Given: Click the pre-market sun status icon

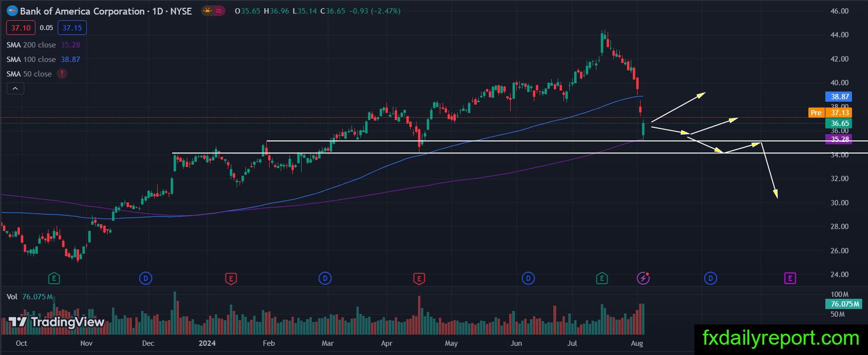Looking at the screenshot, I should pos(208,11).
